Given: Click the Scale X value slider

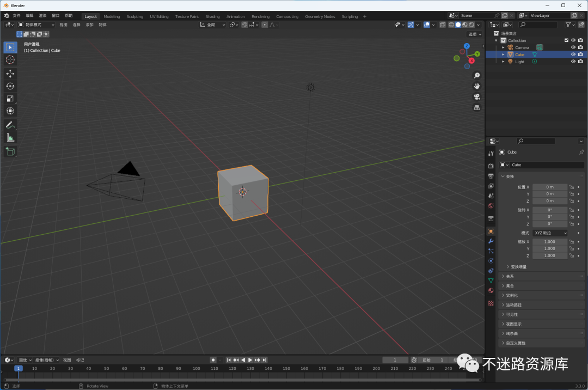Looking at the screenshot, I should point(550,242).
